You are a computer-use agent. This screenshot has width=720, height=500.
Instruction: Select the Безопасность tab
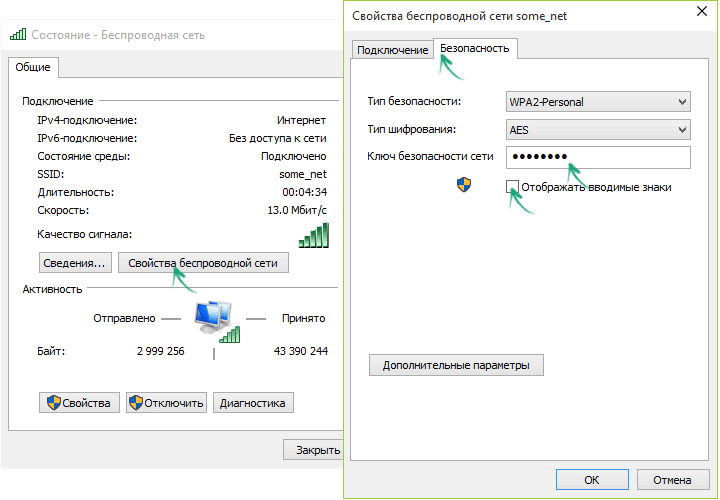475,48
